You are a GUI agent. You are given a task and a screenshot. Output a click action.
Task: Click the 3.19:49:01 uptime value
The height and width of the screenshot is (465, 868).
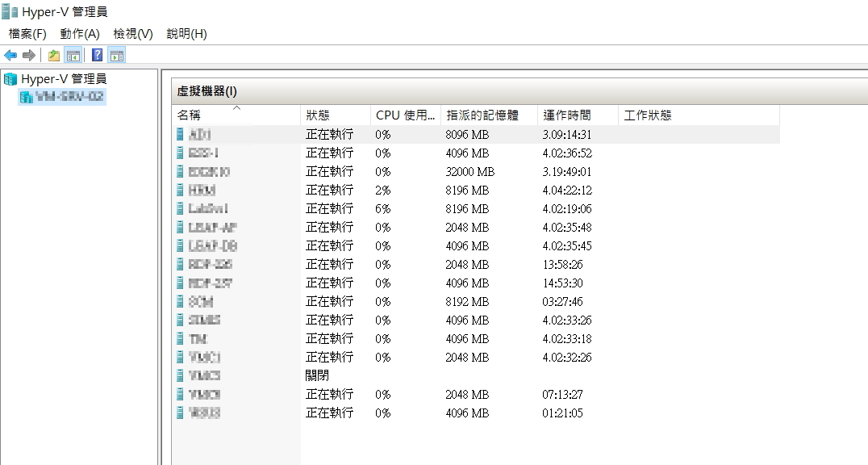567,172
